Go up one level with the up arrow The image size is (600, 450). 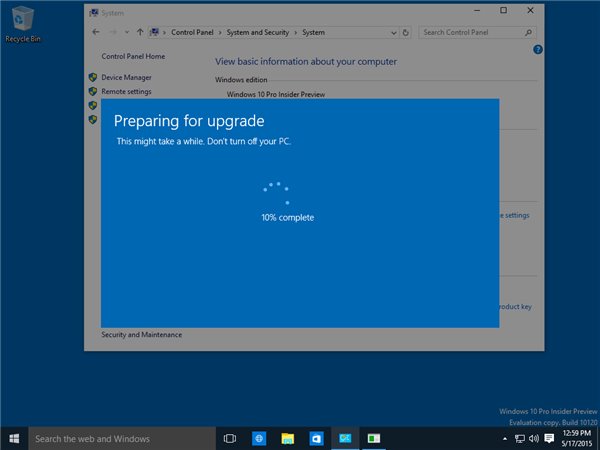tap(139, 32)
